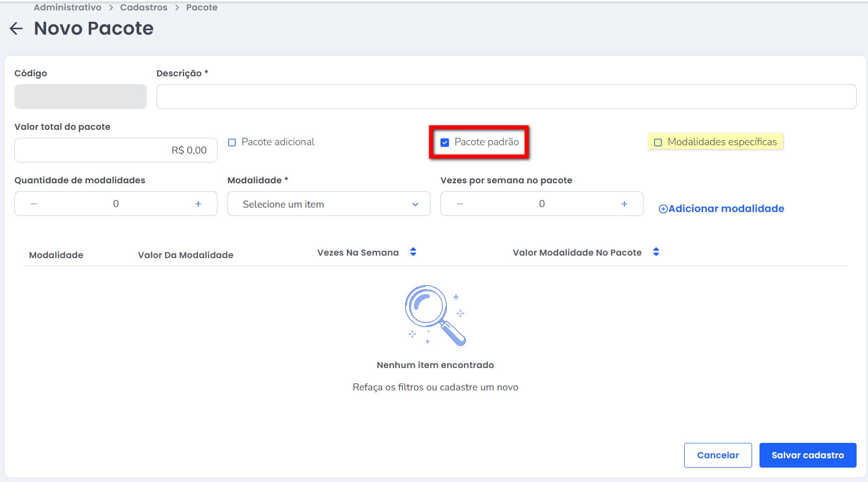This screenshot has height=482, width=868.
Task: Decrease Quantidade de modalidades with minus
Action: [x=34, y=204]
